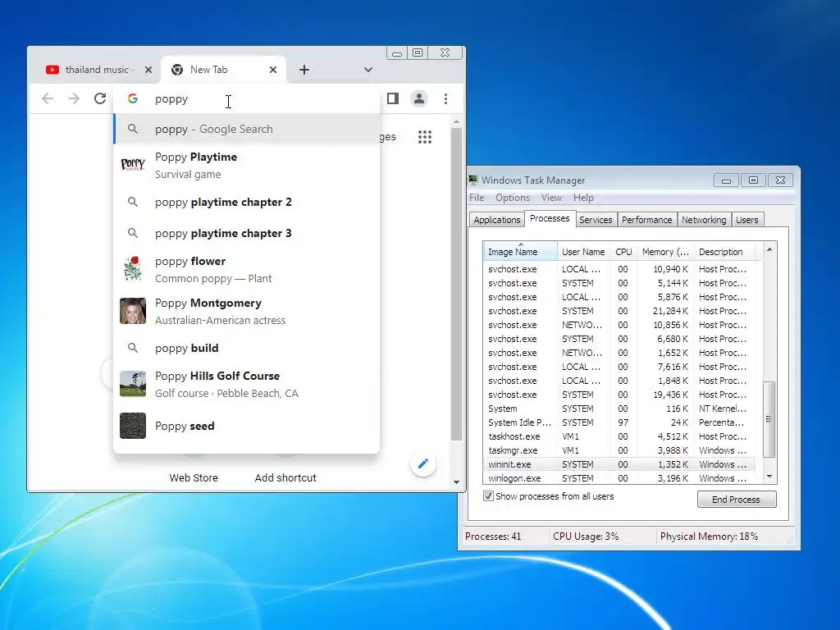The image size is (840, 630).
Task: Open a new Chrome tab with plus
Action: pyautogui.click(x=304, y=70)
